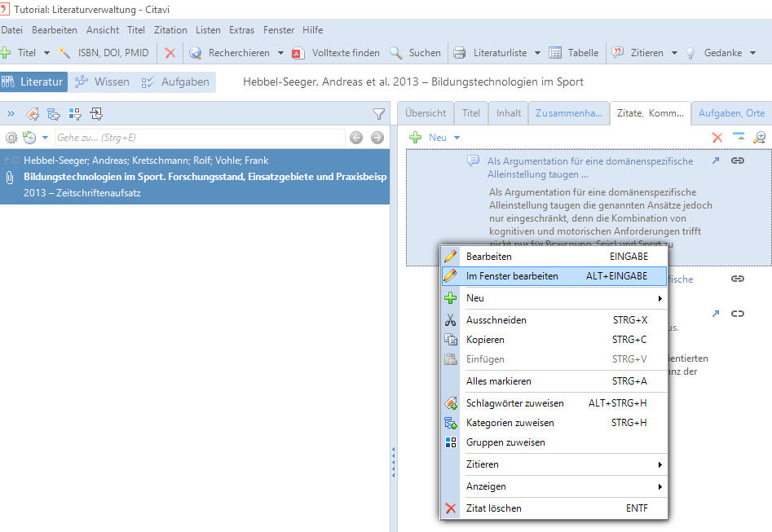Image resolution: width=772 pixels, height=532 pixels.
Task: Choose Ausschneiden from context menu
Action: [x=554, y=320]
